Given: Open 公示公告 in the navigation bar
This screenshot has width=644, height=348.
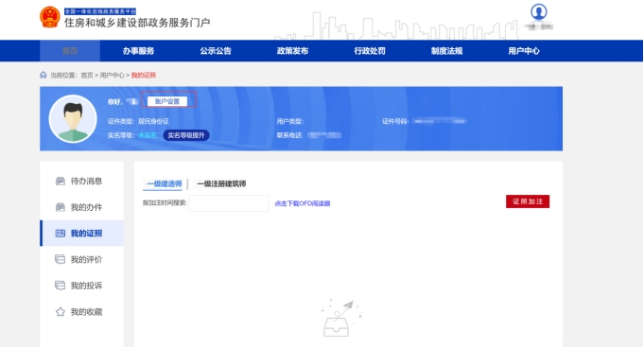Looking at the screenshot, I should 216,51.
